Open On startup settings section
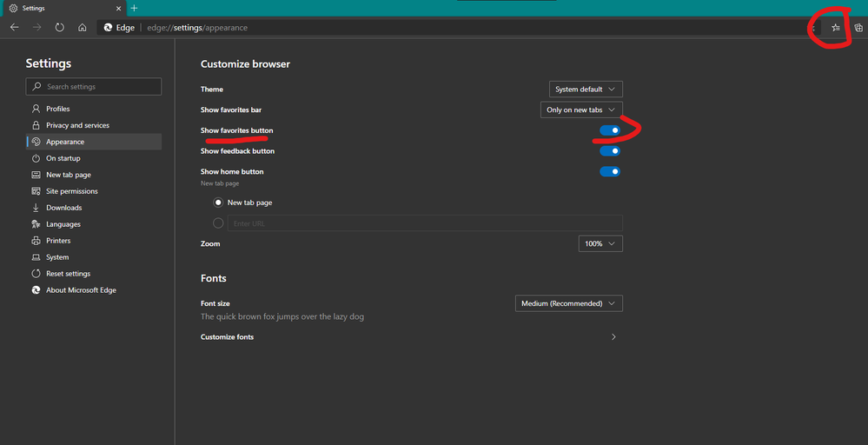The image size is (868, 445). (x=94, y=158)
